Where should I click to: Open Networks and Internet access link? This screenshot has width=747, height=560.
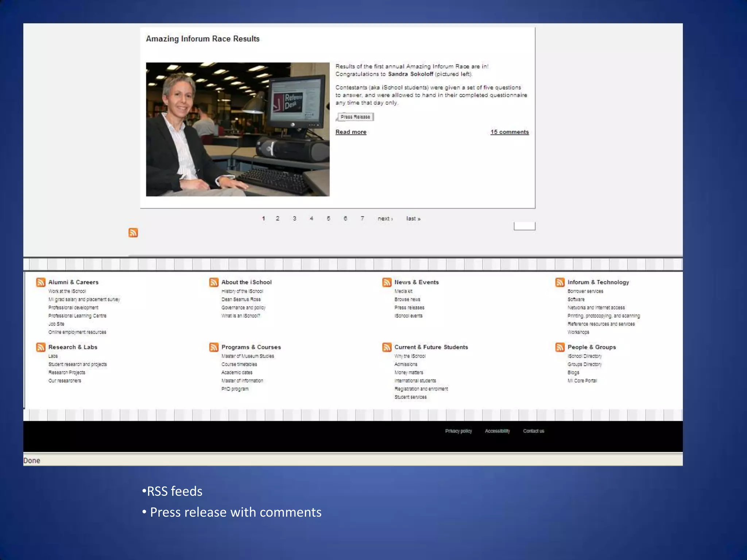point(596,308)
